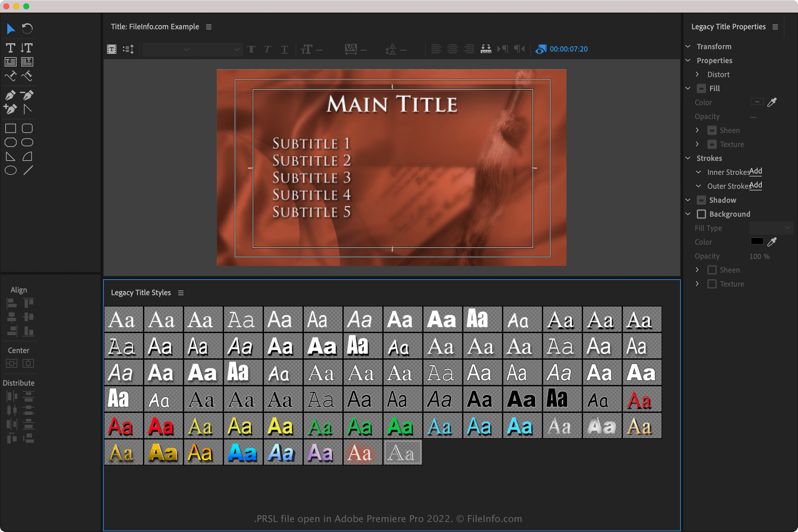Pick the Ellipse shape tool

click(11, 170)
